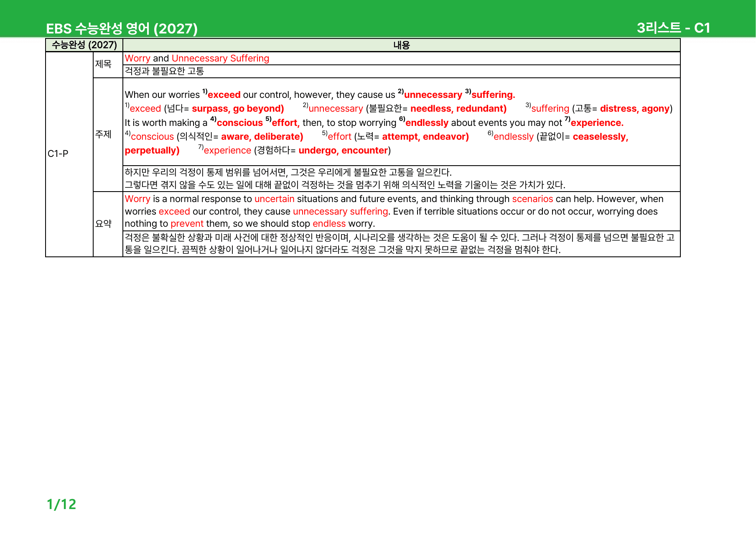
Task: Click the red word 'uncertain' in the summary
Action: [x=275, y=199]
